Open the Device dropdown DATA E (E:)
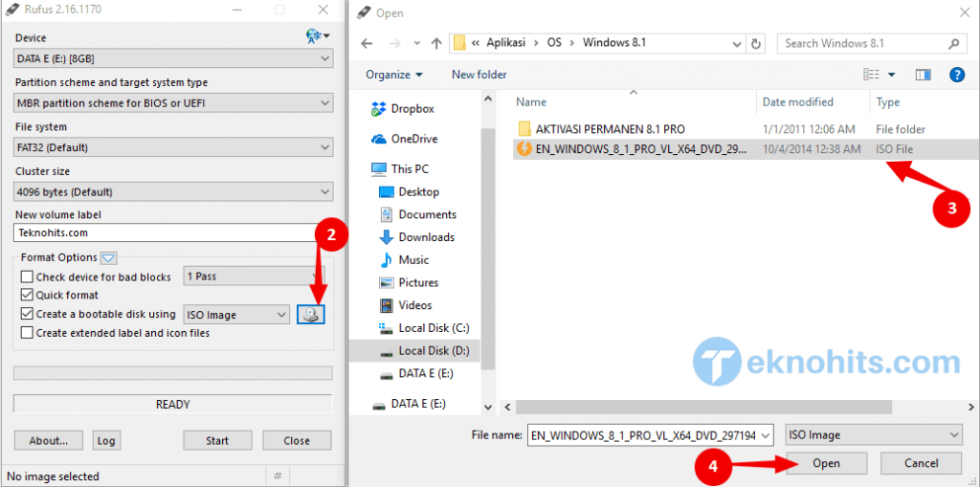 coord(173,58)
